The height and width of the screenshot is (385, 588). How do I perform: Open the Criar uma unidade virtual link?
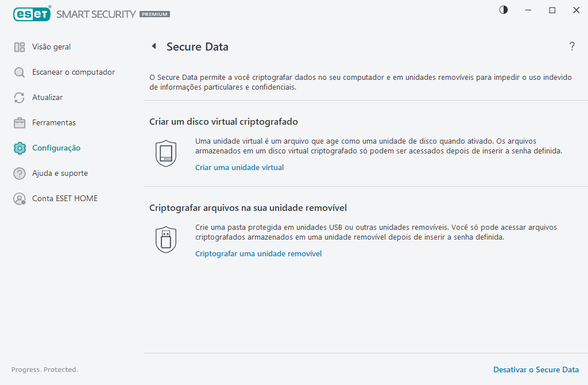(x=239, y=167)
